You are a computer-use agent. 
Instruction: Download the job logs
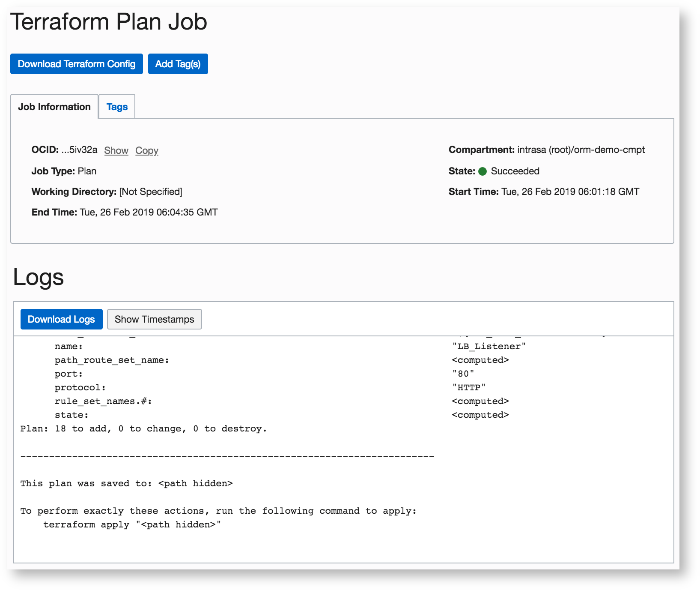61,319
